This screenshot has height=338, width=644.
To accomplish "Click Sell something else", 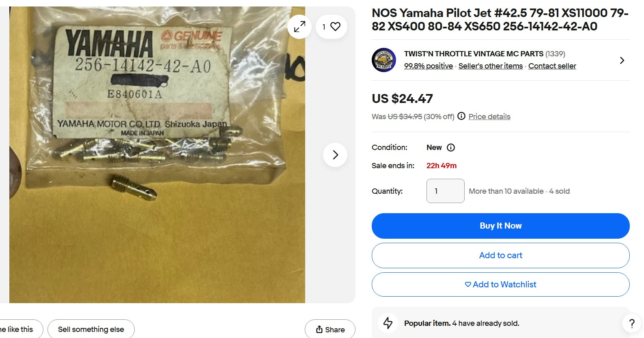I will [91, 329].
